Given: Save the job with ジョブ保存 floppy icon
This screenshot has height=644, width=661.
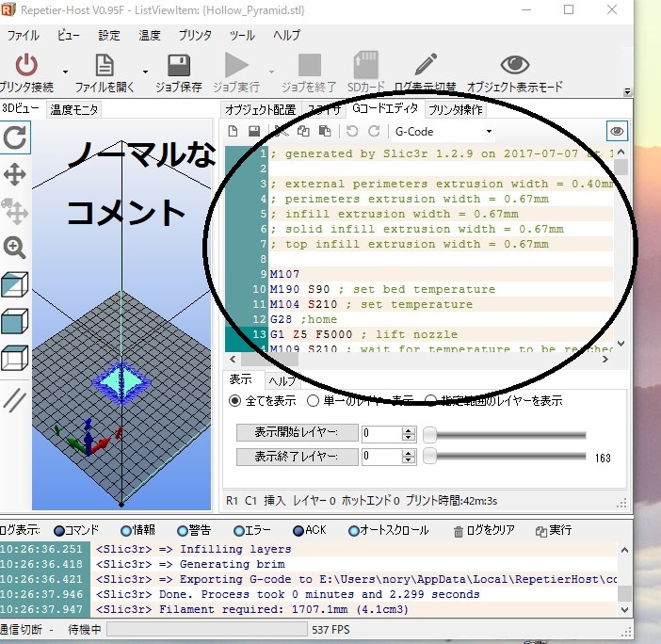Looking at the screenshot, I should coord(179,65).
